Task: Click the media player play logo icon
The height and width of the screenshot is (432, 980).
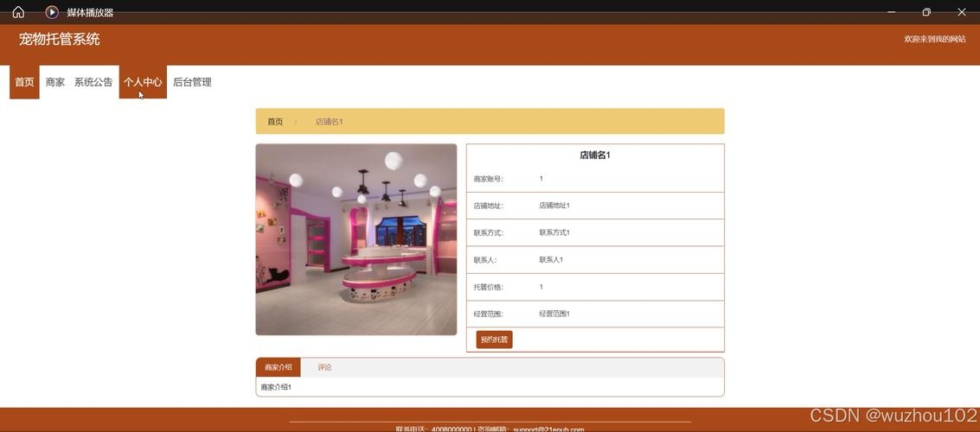Action: [x=52, y=12]
